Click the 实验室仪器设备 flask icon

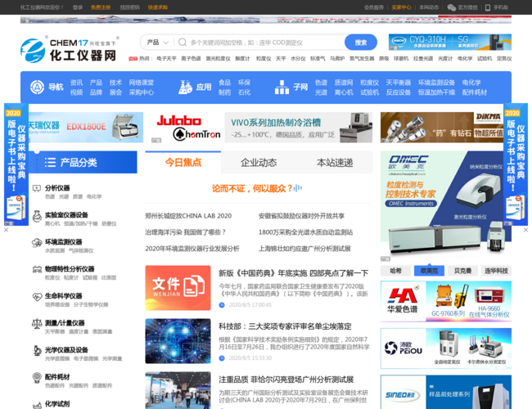(x=37, y=216)
